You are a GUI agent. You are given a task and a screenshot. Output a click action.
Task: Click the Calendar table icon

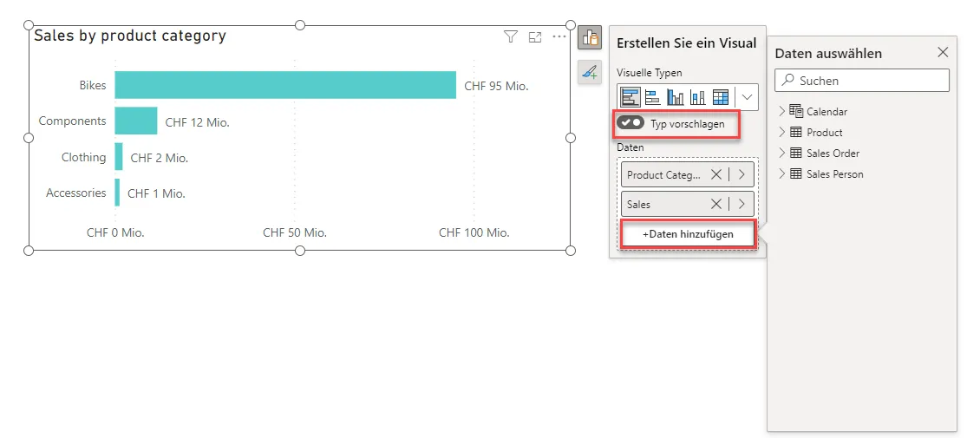(796, 111)
